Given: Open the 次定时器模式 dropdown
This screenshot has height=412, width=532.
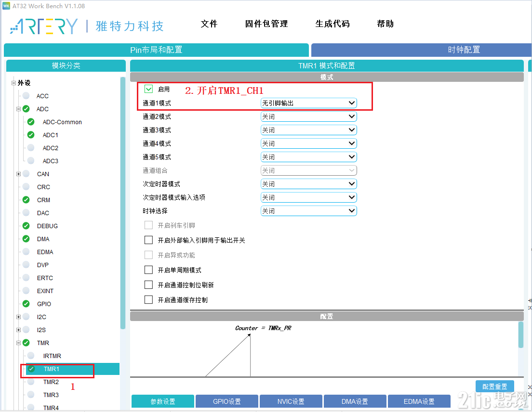Looking at the screenshot, I should pos(309,184).
